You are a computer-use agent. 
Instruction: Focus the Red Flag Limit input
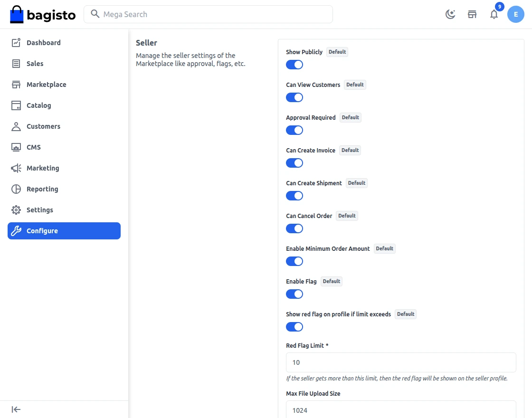[x=401, y=362]
